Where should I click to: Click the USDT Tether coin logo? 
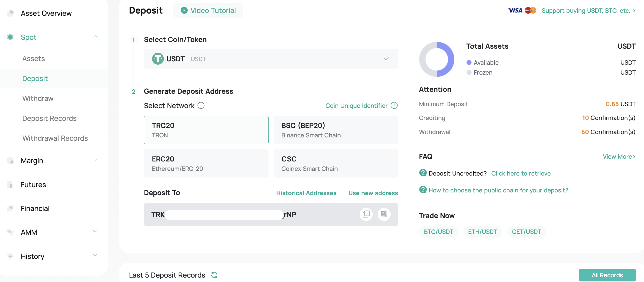(158, 59)
